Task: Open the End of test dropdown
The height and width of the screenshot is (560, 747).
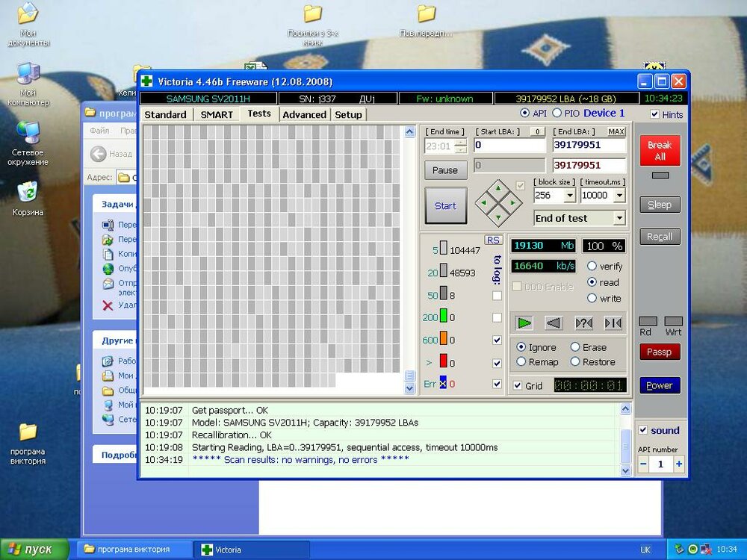Action: click(x=619, y=218)
